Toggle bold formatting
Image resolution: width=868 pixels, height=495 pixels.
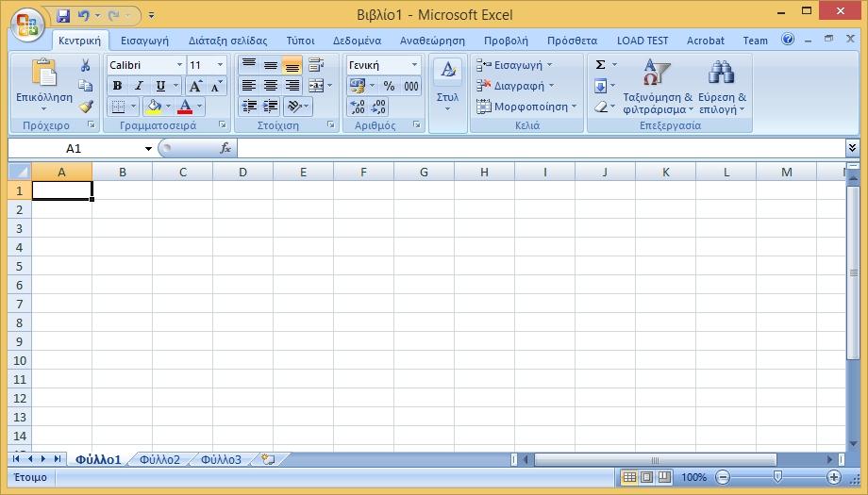click(117, 86)
